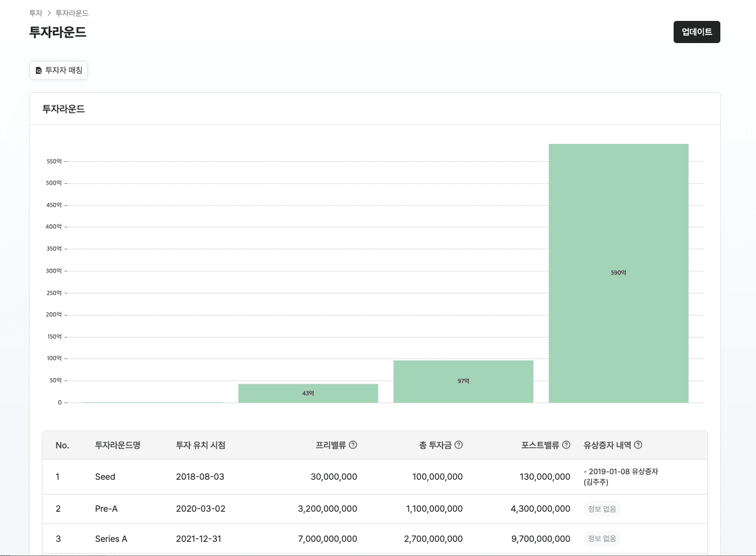756x556 pixels.
Task: Click total investment 1,100,000,000
Action: [x=435, y=509]
